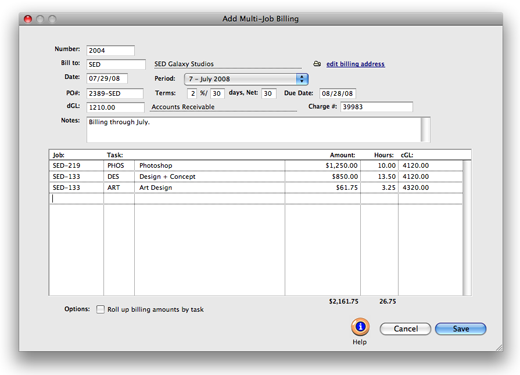The image size is (520, 375).
Task: Select the $61.75 amount cell
Action: tap(323, 188)
